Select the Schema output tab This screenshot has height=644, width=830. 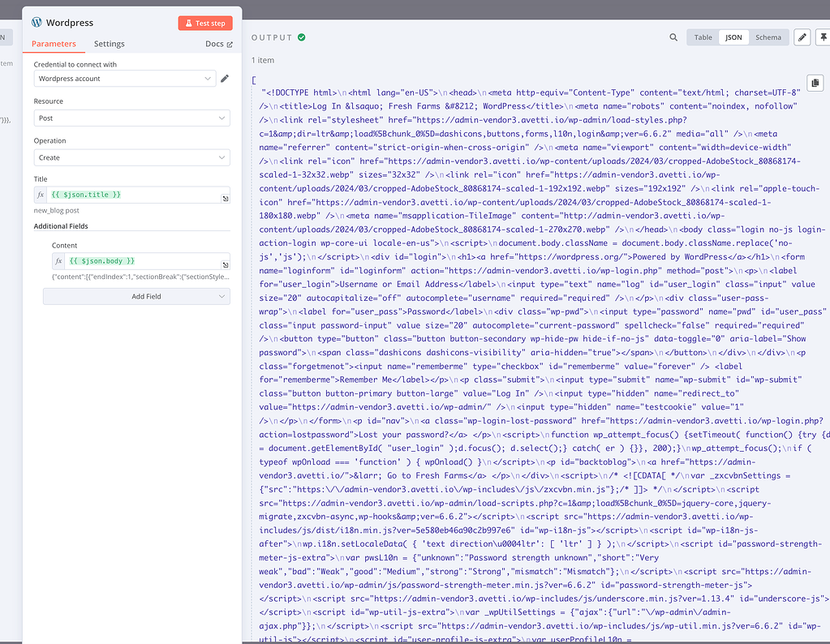[x=768, y=36]
